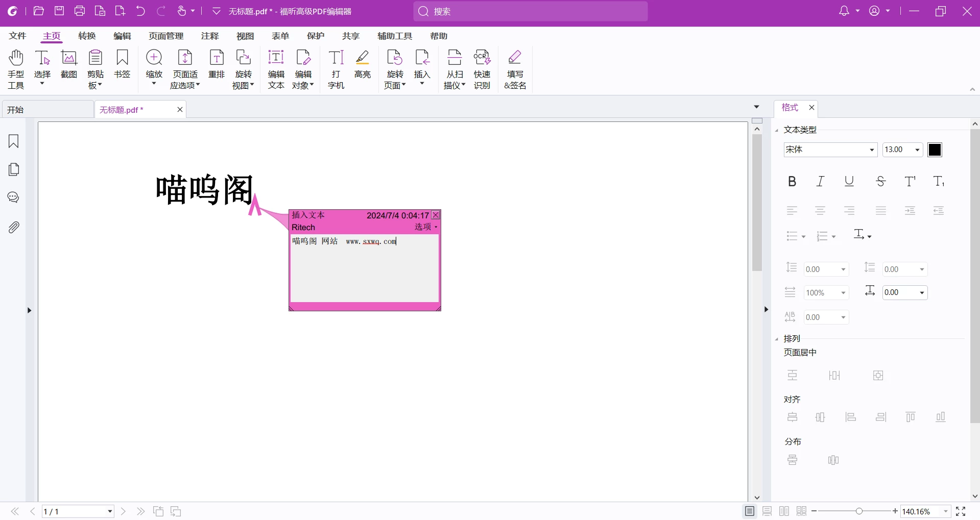Click zoom in plus button
This screenshot has width=980, height=520.
click(x=895, y=511)
